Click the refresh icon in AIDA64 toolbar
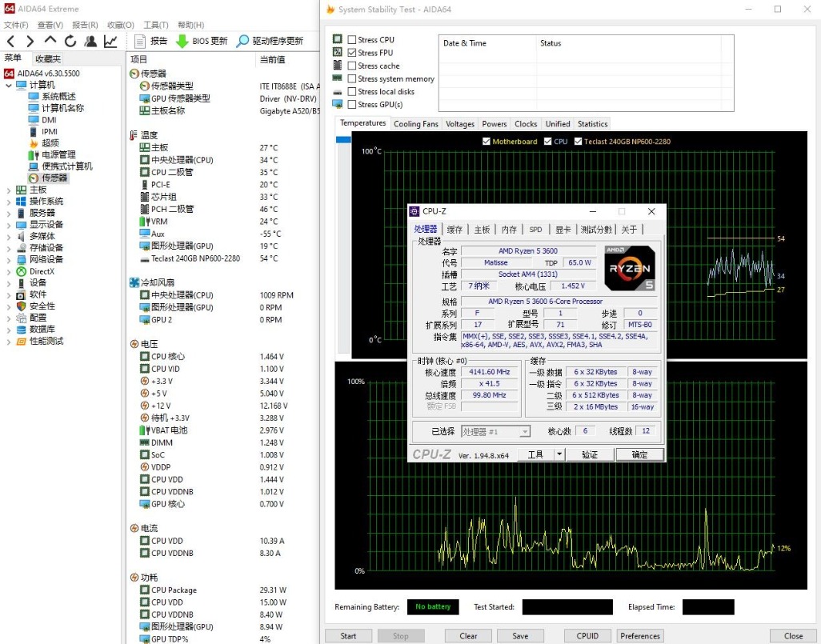Image resolution: width=821 pixels, height=644 pixels. point(70,41)
